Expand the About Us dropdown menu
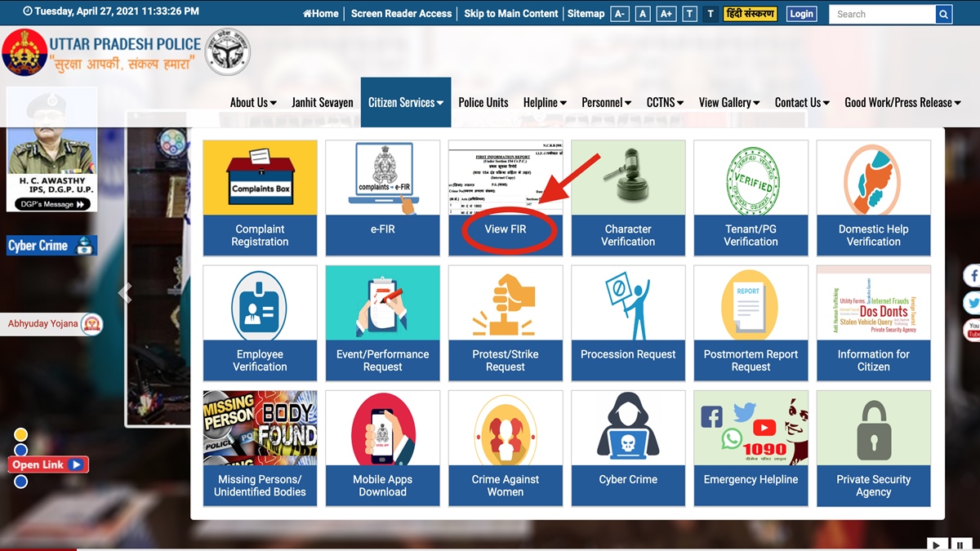980x551 pixels. click(x=253, y=103)
